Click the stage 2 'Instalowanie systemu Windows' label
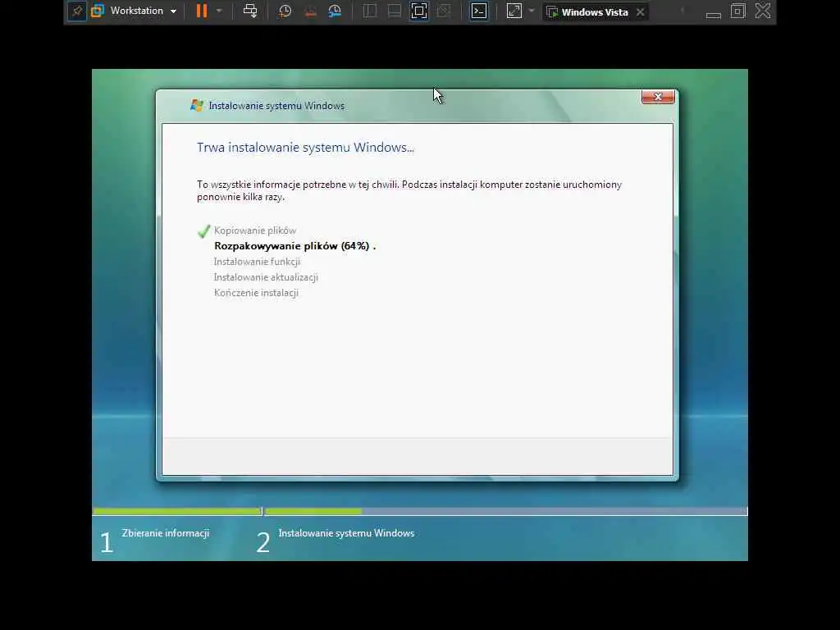The image size is (840, 630). [x=347, y=533]
